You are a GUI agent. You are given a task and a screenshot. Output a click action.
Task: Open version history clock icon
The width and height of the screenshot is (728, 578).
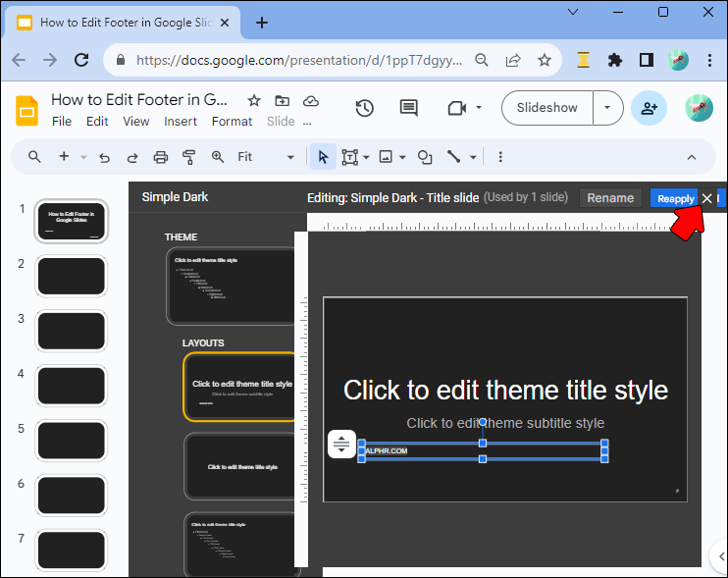tap(365, 108)
